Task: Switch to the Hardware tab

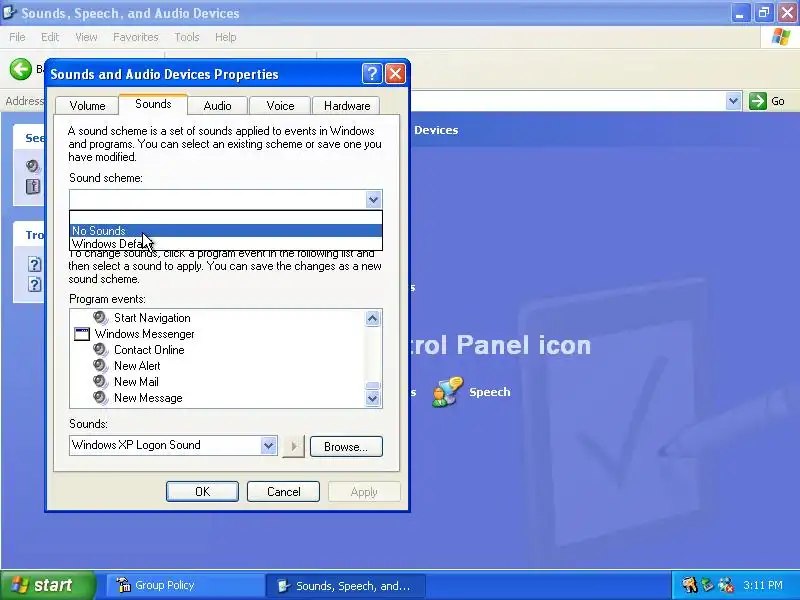Action: click(346, 106)
